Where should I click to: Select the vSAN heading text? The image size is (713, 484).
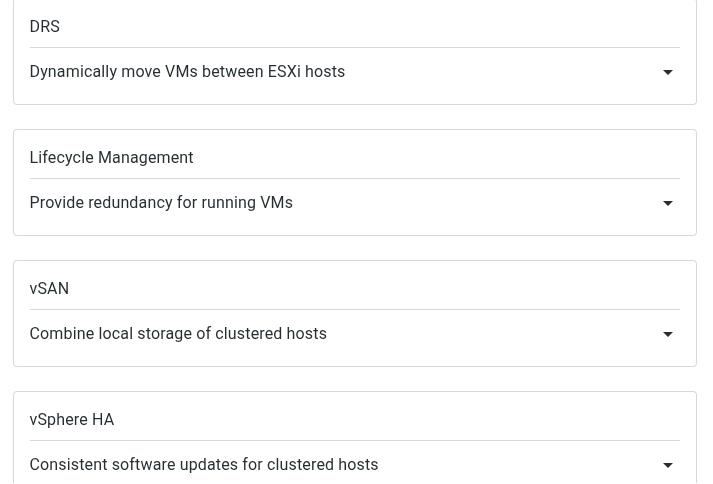click(49, 289)
